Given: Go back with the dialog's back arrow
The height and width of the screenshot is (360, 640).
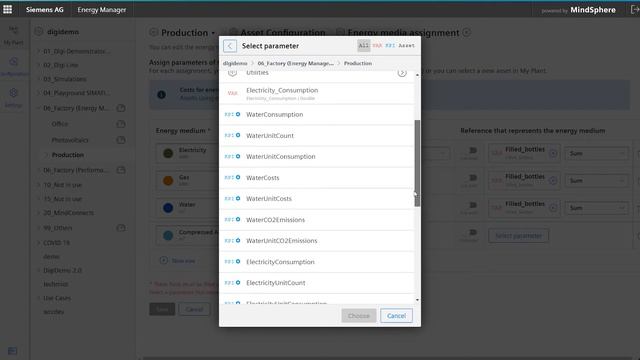Looking at the screenshot, I should click(230, 46).
